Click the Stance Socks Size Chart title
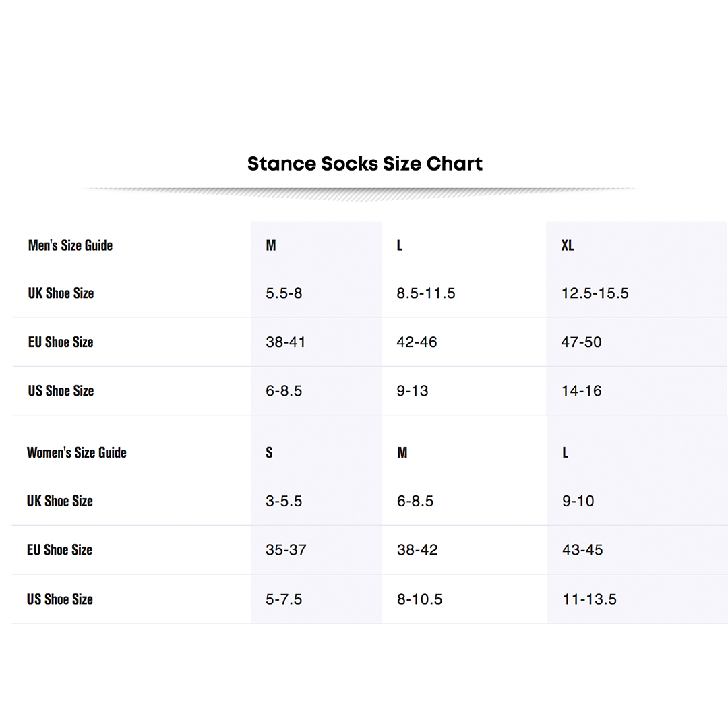This screenshot has width=728, height=728. [x=365, y=164]
